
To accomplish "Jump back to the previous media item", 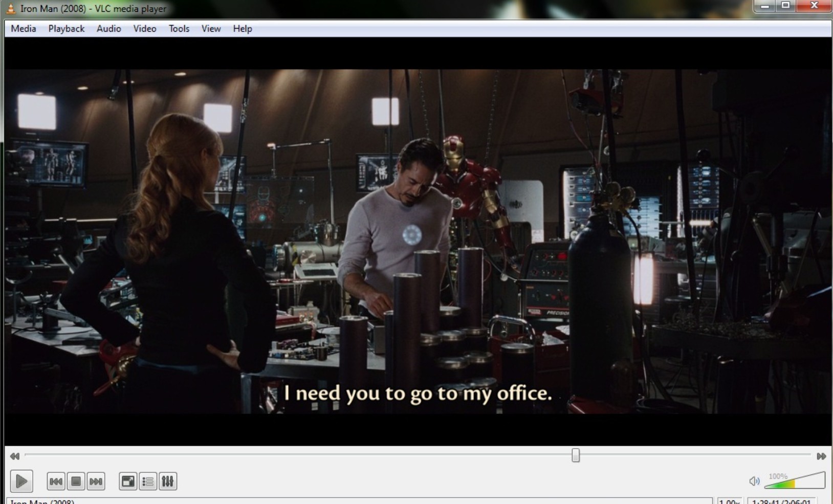I will pyautogui.click(x=56, y=481).
